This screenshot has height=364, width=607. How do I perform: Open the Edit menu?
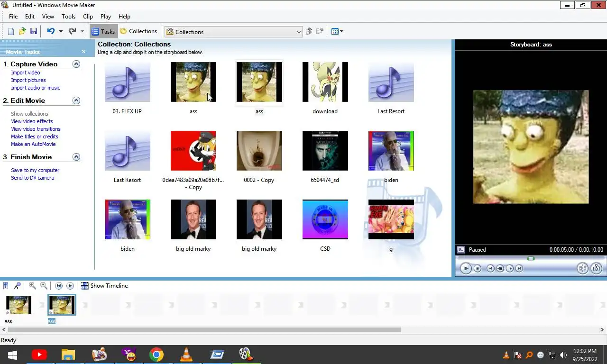click(x=30, y=16)
